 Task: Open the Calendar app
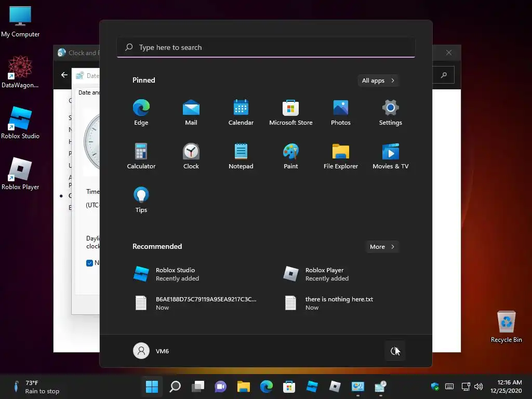pos(241,113)
